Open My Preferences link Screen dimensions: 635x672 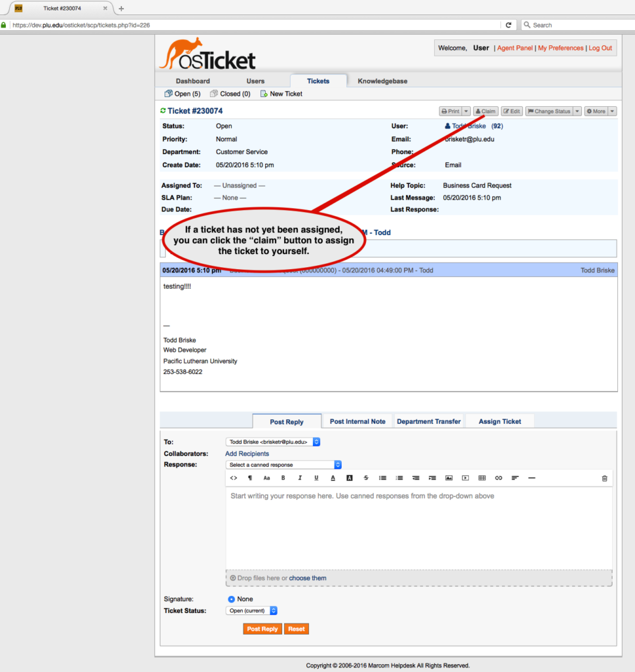(561, 48)
